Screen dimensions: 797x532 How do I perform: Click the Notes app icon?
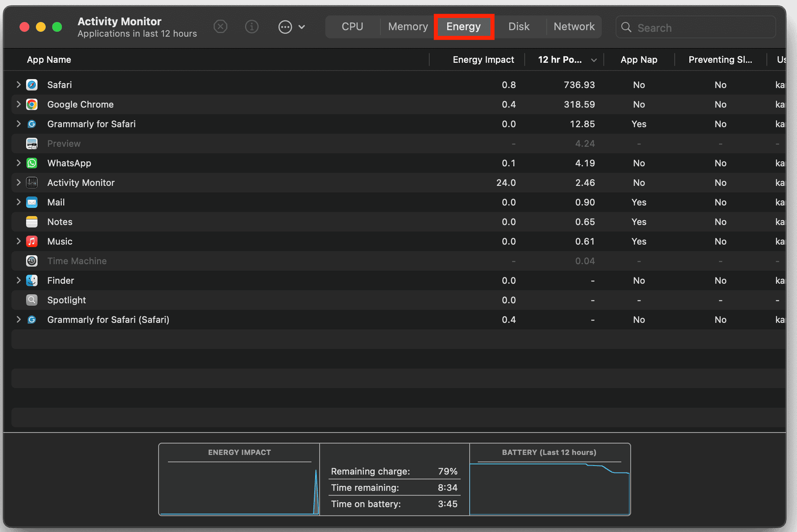click(x=32, y=222)
